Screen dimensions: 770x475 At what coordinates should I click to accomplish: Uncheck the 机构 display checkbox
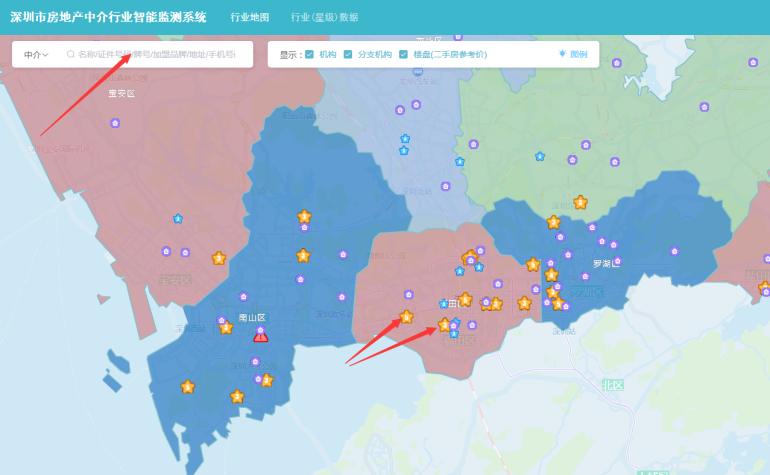pyautogui.click(x=310, y=54)
